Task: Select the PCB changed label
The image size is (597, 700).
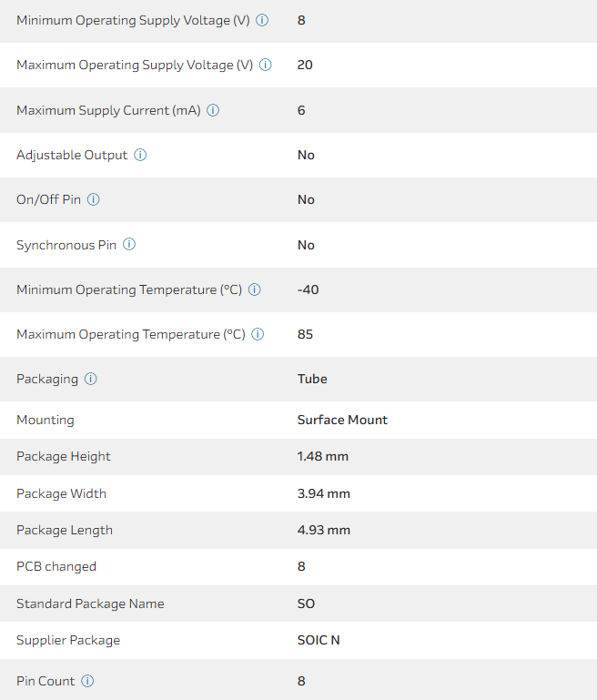Action: 56,566
